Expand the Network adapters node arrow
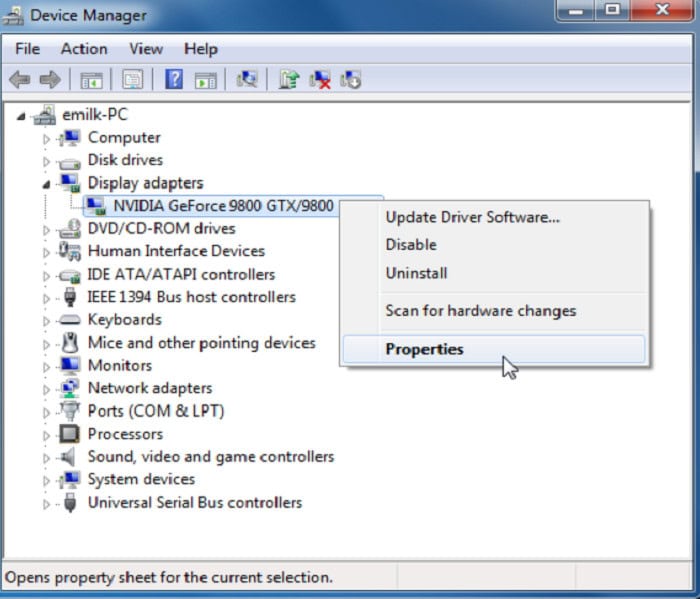700x599 pixels. [x=46, y=389]
